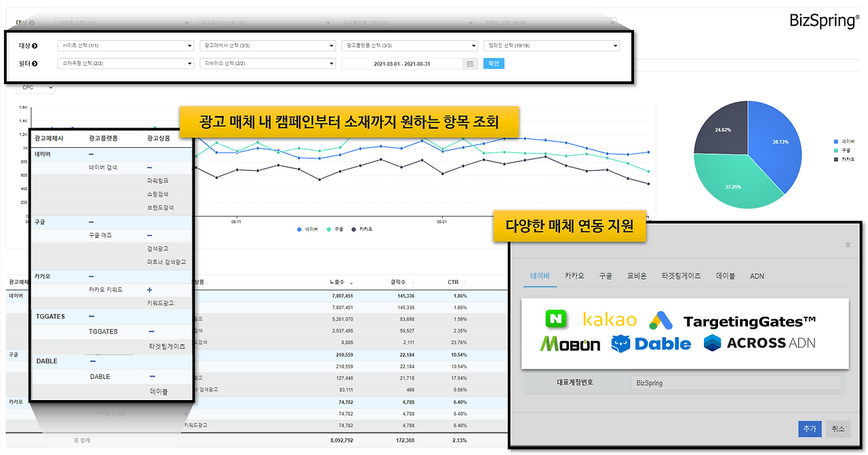This screenshot has width=868, height=455.
Task: Click the 취소 button in dialog
Action: (x=838, y=429)
